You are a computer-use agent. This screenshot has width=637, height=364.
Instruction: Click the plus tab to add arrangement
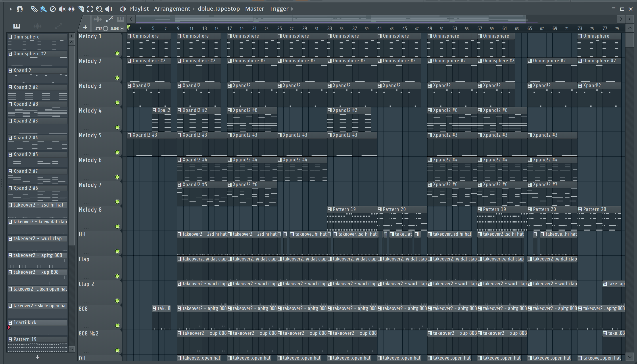[85, 27]
